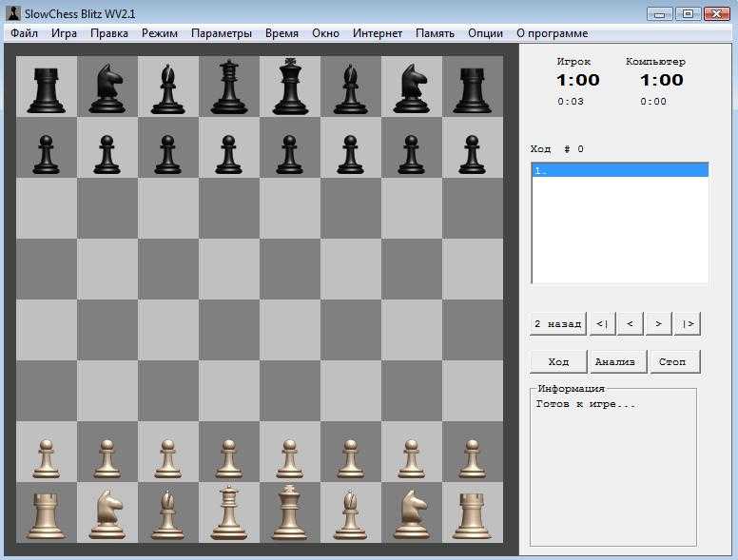Select the highlighted '1.' row in move list
This screenshot has height=560, width=738.
tap(620, 170)
